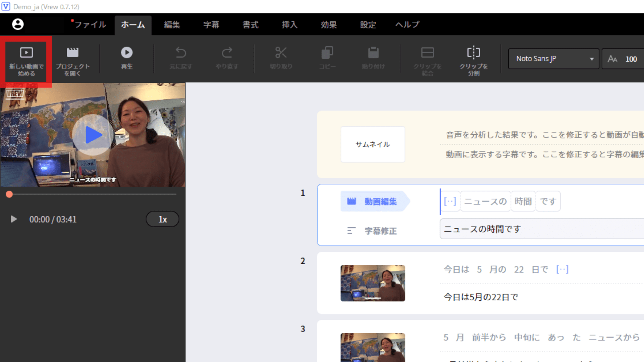
Task: Click the font size field showing 100
Action: pos(631,59)
